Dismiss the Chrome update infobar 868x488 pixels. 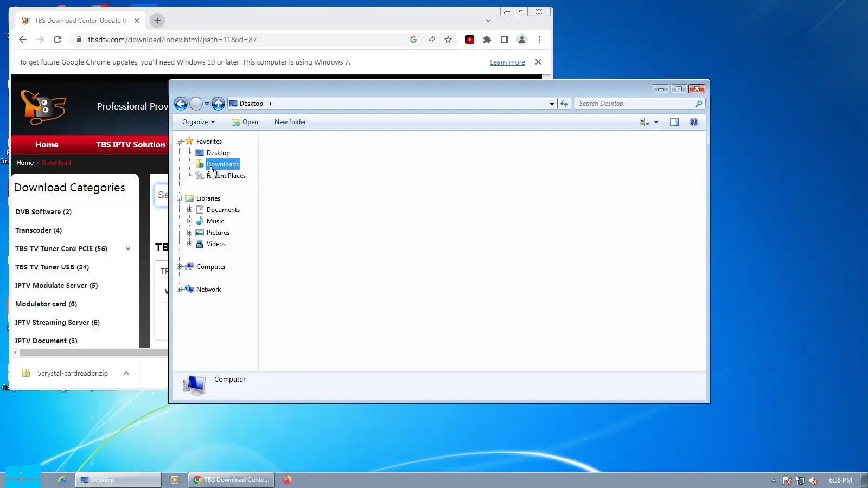[x=538, y=62]
